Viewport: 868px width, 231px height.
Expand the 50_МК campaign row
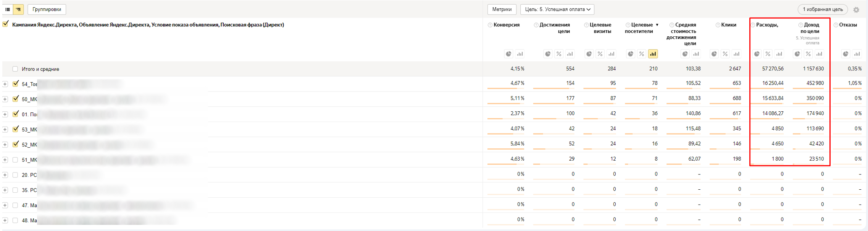tap(5, 99)
